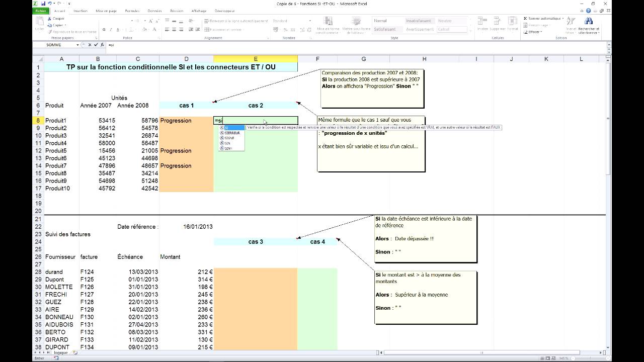Apply the Insatisfaisant cell style

420,21
